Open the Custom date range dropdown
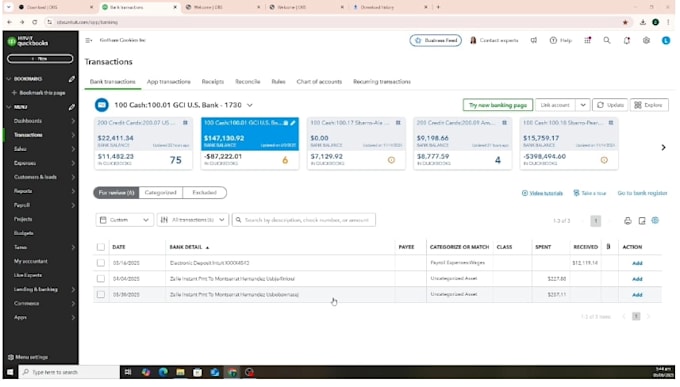 click(x=124, y=220)
